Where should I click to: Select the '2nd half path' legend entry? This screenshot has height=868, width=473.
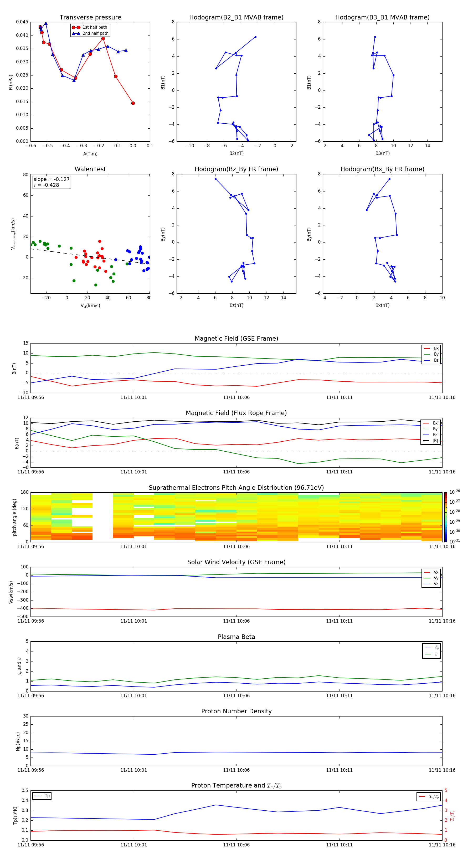(x=90, y=33)
